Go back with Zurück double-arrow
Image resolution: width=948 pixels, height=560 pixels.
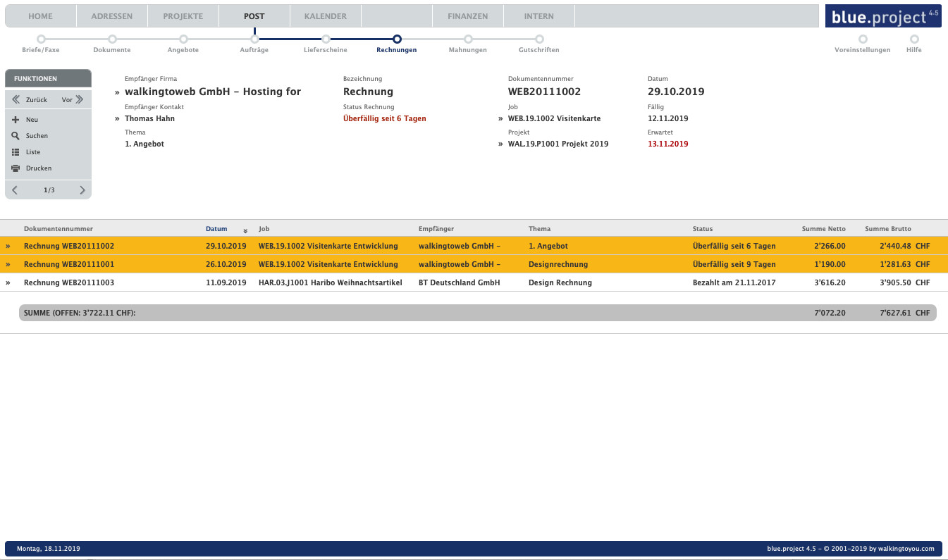pos(16,100)
